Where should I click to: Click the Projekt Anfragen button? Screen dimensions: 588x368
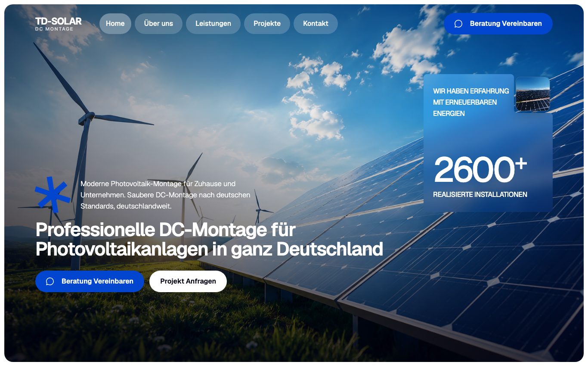click(x=188, y=281)
